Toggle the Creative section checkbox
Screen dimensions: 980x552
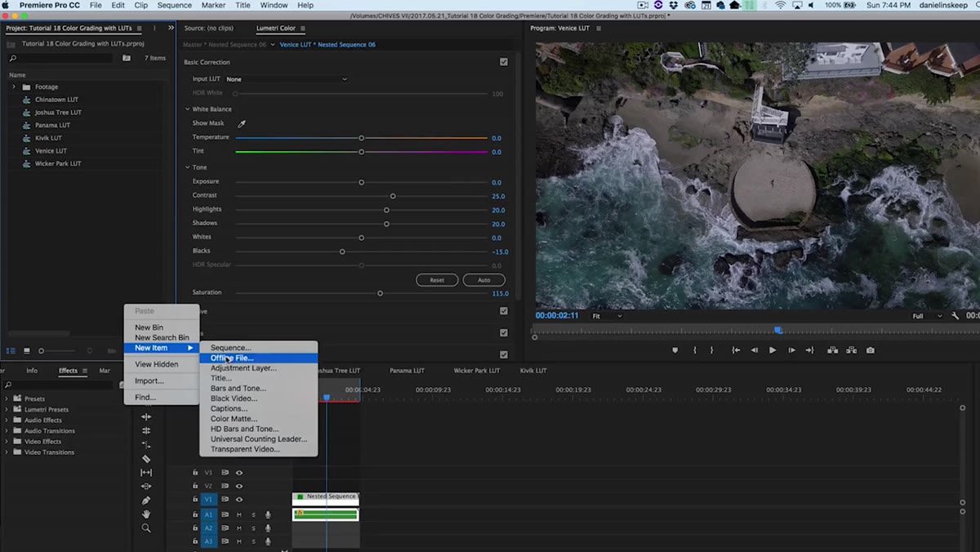(x=504, y=311)
